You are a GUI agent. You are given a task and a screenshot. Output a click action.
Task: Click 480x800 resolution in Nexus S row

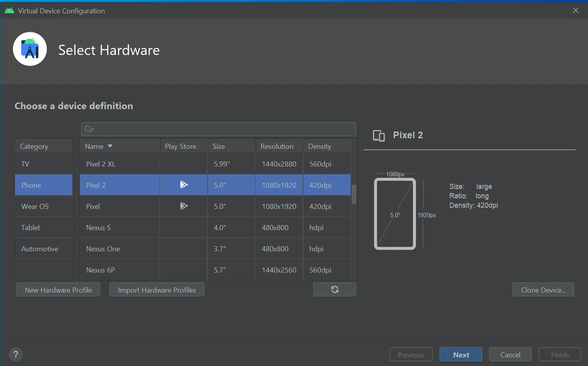[x=279, y=227]
